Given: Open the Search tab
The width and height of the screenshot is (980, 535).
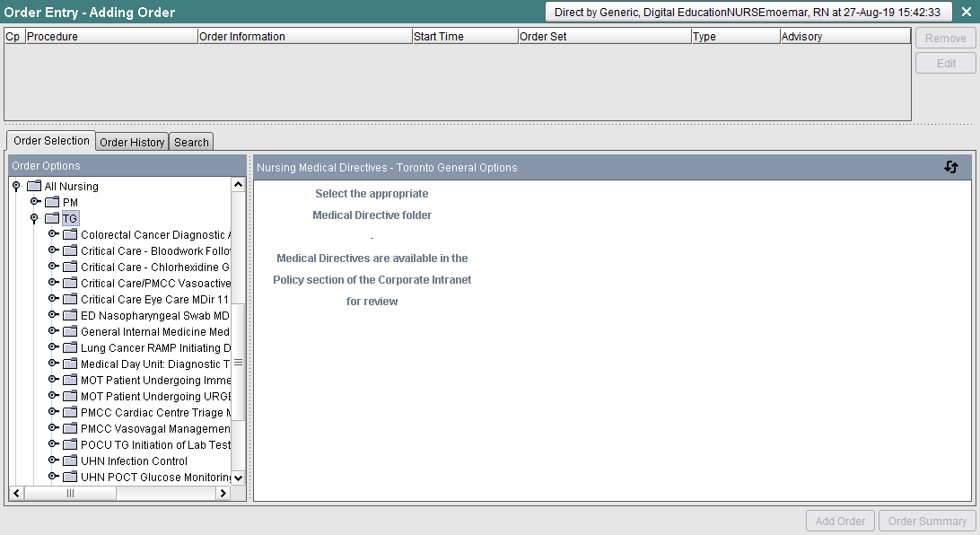Looking at the screenshot, I should (191, 142).
